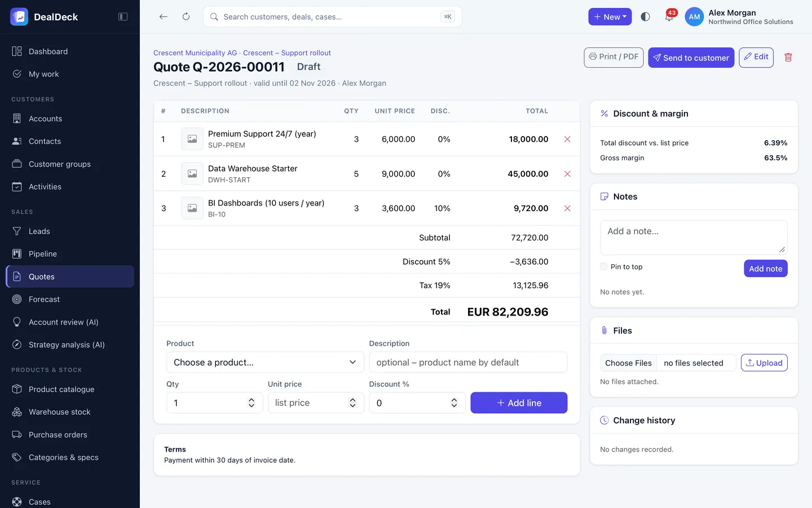Open Product catalogue
Image resolution: width=812 pixels, height=508 pixels.
coord(70,389)
